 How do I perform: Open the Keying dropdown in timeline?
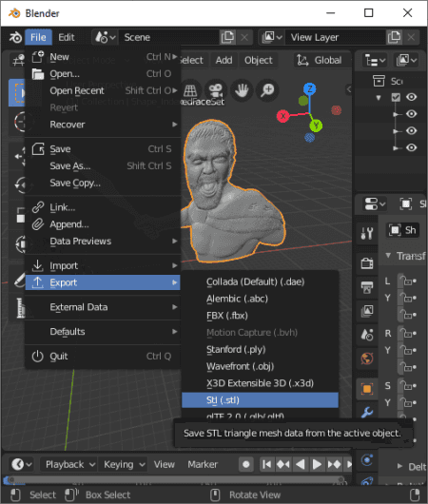click(125, 464)
